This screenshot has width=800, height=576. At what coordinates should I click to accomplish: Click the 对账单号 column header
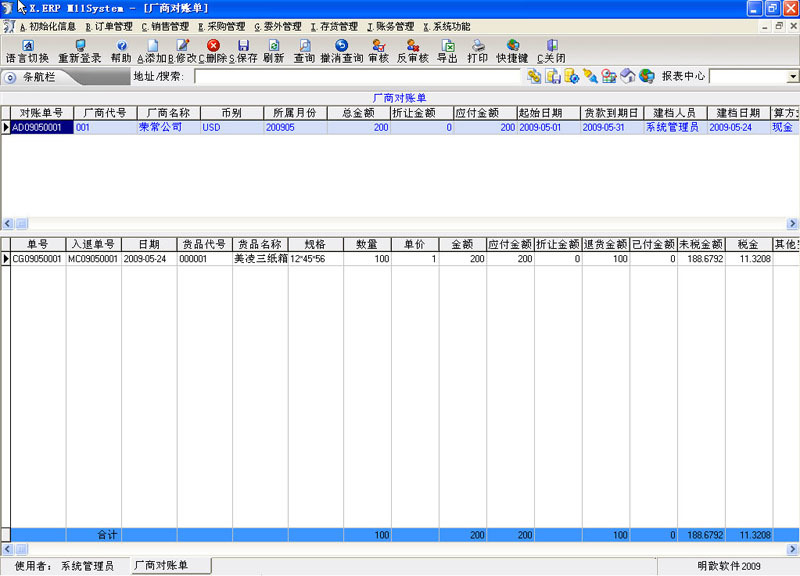click(x=42, y=113)
